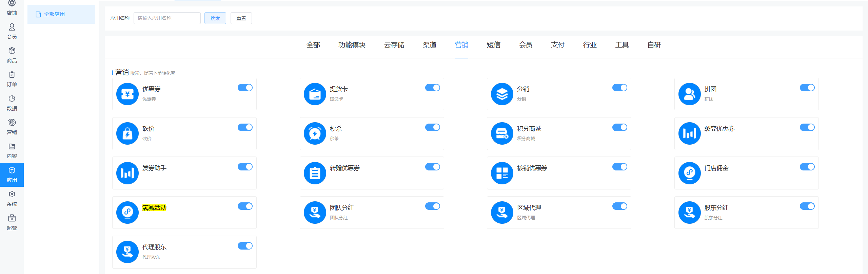The height and width of the screenshot is (274, 868).
Task: Click the 转赠优惠券 app icon
Action: coord(315,173)
